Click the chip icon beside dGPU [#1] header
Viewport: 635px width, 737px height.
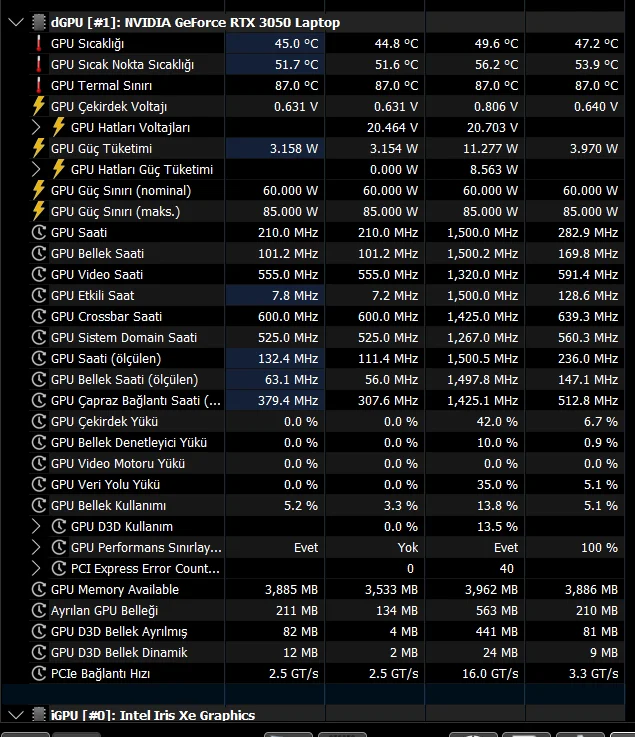coord(39,22)
